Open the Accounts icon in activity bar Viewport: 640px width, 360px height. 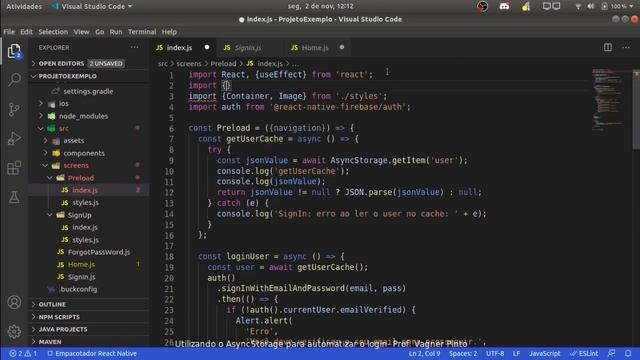14,302
